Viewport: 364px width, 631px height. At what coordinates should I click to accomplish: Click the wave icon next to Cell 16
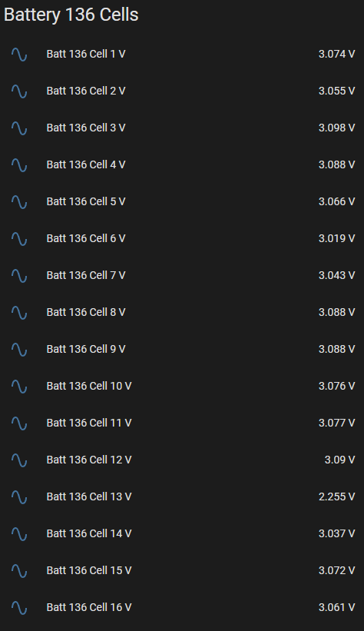click(x=19, y=608)
